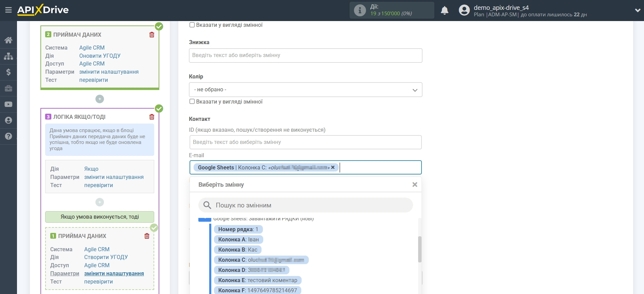The image size is (644, 294).
Task: Open the home icon in sidebar
Action: [x=8, y=40]
